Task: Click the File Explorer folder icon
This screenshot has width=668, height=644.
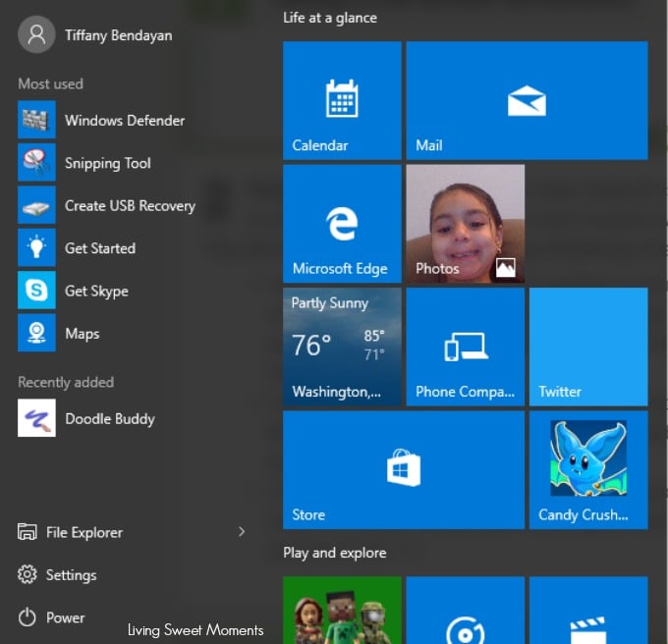Action: pos(27,532)
